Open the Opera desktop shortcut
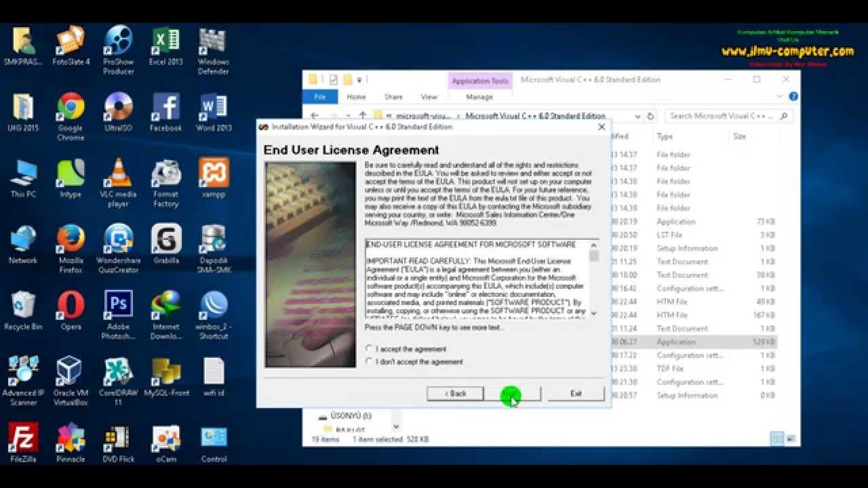Image resolution: width=868 pixels, height=488 pixels. click(71, 311)
